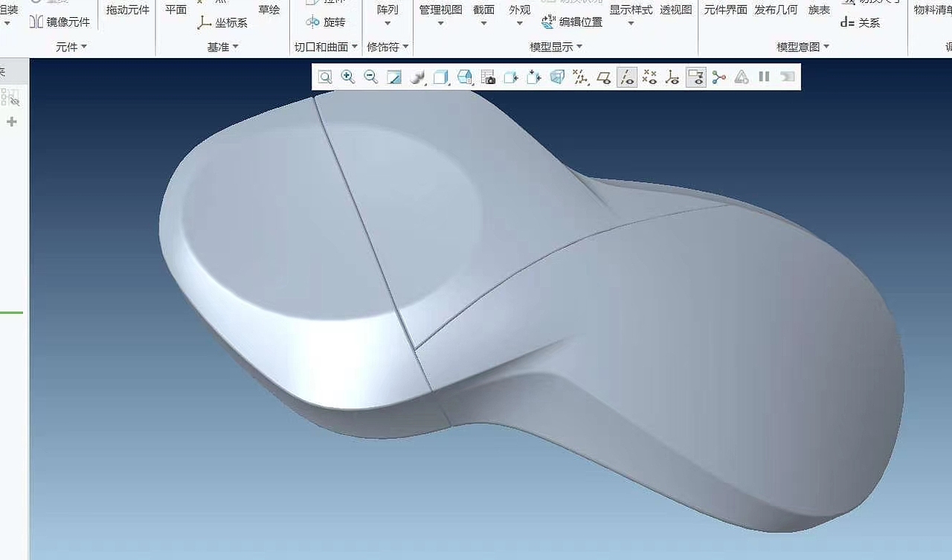
Task: Click 镜像元件 (Mirror Component)
Action: click(x=59, y=22)
